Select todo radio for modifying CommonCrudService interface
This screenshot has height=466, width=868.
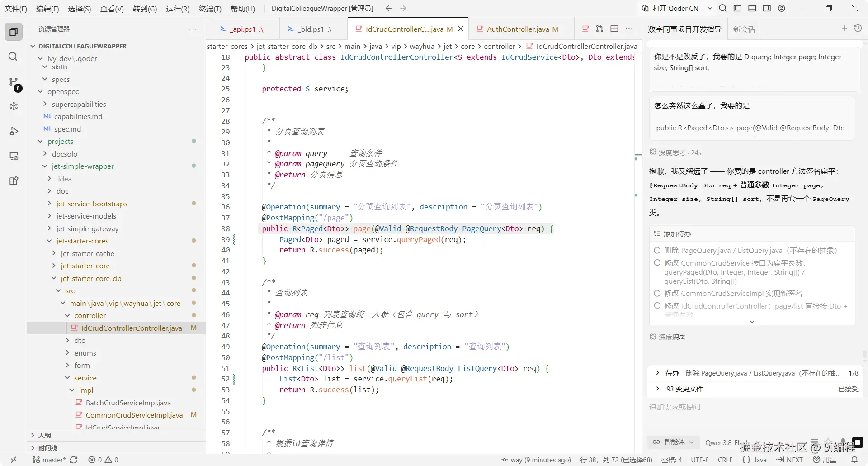click(657, 263)
